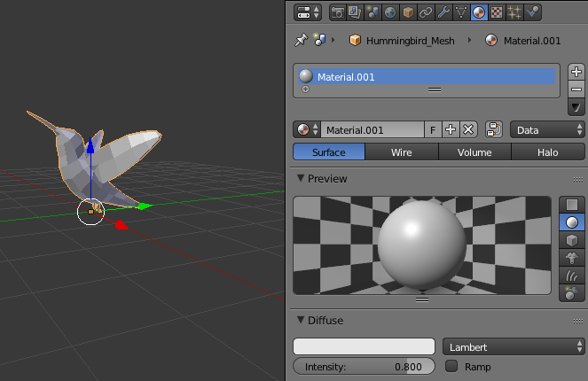Screen dimensions: 588x381
Task: Select Wire material type
Action: [x=401, y=152]
